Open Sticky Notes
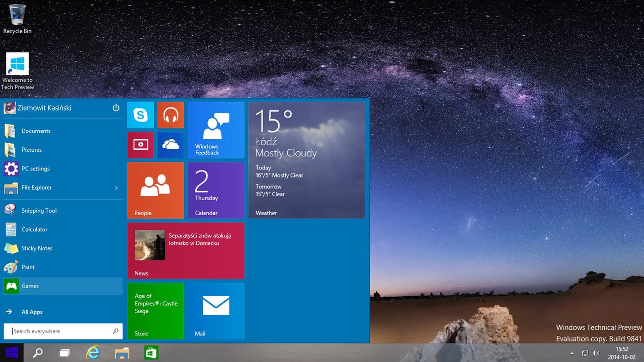The width and height of the screenshot is (644, 362). click(x=63, y=248)
